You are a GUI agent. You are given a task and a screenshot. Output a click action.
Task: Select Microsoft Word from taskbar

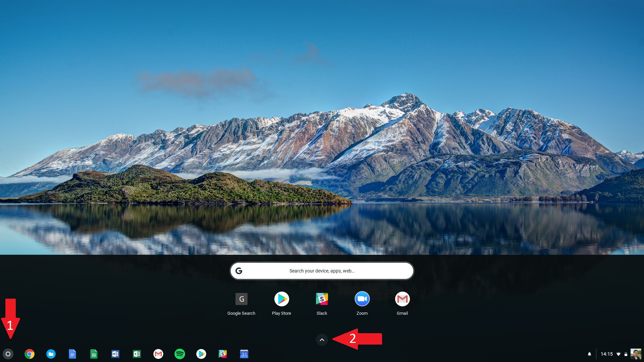[115, 354]
